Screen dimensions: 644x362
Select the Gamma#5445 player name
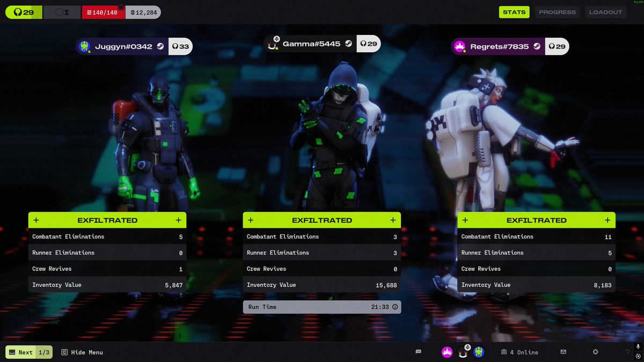coord(311,44)
